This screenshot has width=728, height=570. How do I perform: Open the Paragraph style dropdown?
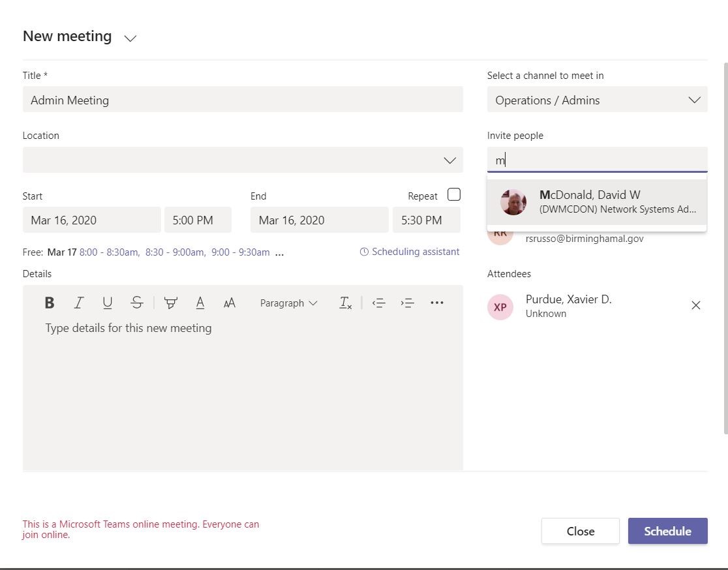coord(288,303)
